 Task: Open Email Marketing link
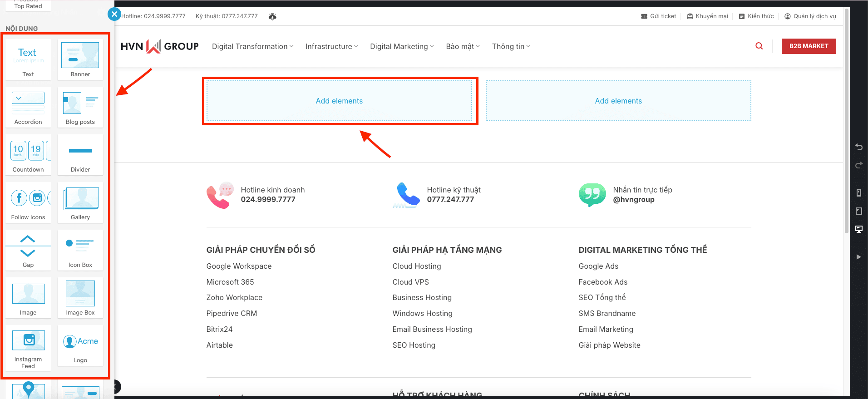[606, 329]
